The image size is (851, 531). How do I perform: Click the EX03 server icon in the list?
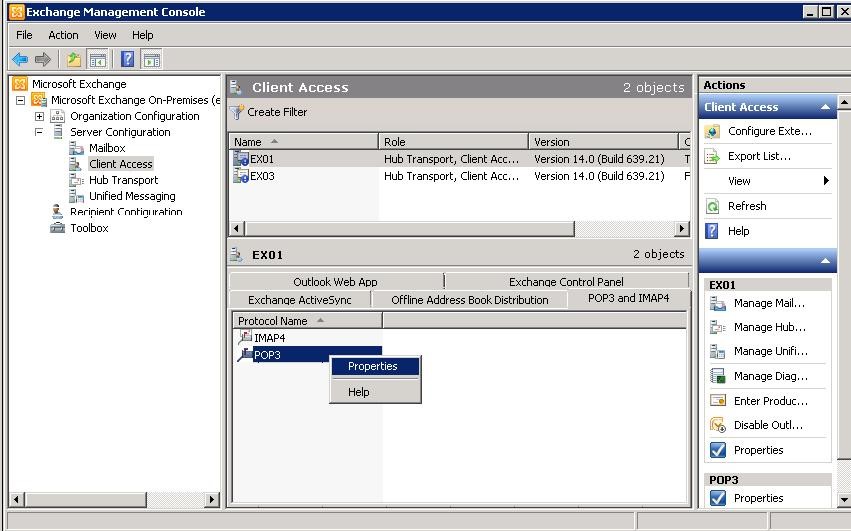[x=240, y=176]
